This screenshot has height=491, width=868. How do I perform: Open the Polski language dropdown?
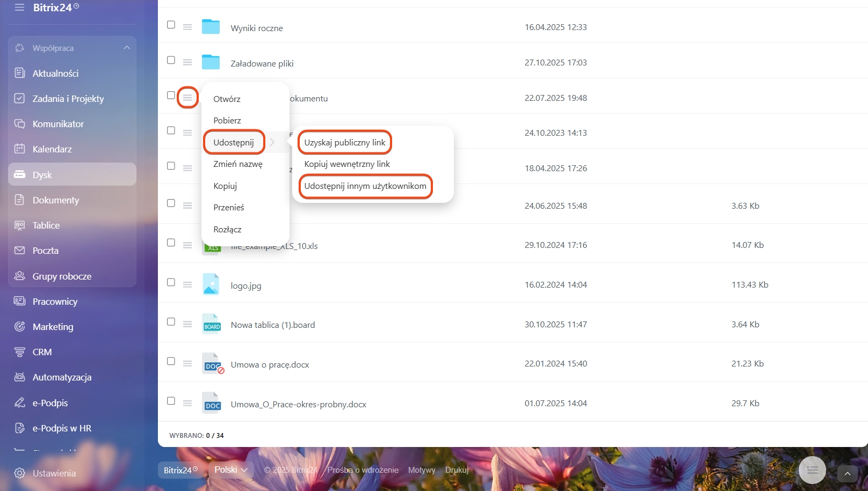231,470
